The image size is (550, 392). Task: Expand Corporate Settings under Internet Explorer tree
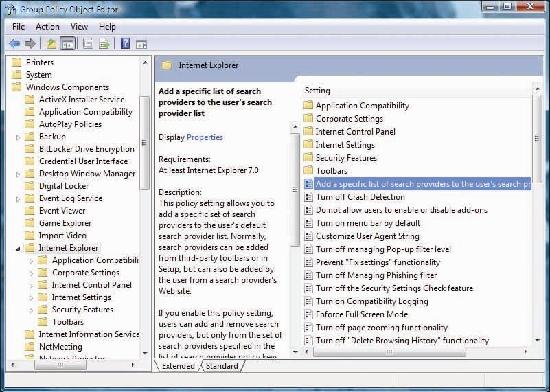(x=31, y=273)
